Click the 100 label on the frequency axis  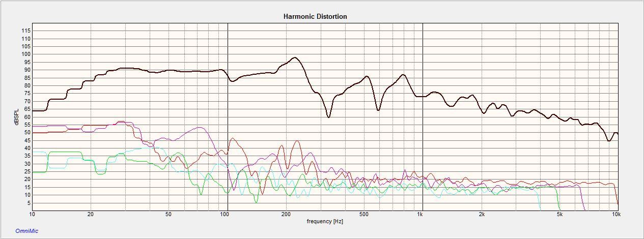tap(225, 215)
